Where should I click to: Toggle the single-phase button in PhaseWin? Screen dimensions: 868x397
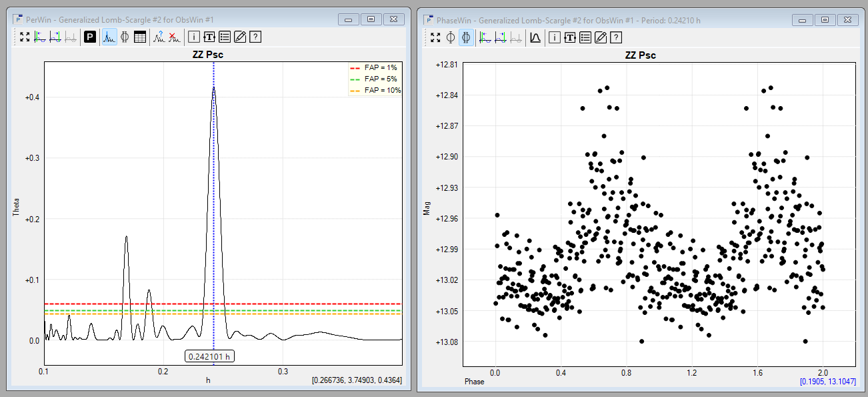(x=451, y=37)
